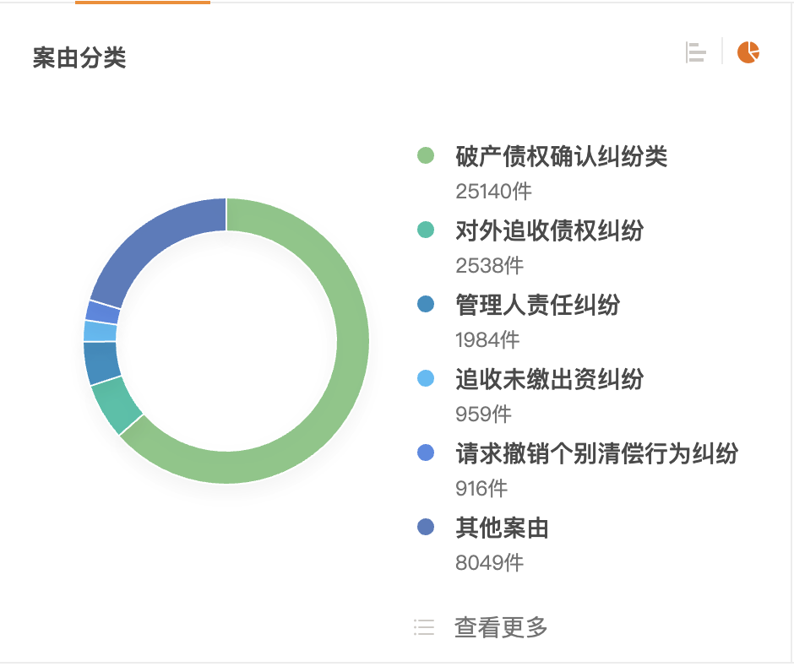794x672 pixels.
Task: Click the legend dot beside 管理人责任纠纷
Action: pos(426,304)
